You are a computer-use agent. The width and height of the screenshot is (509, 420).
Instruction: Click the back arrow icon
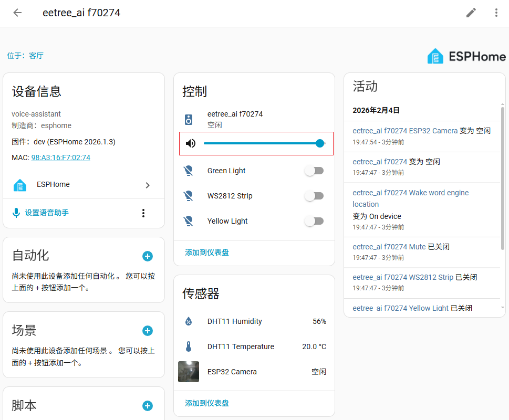[18, 13]
